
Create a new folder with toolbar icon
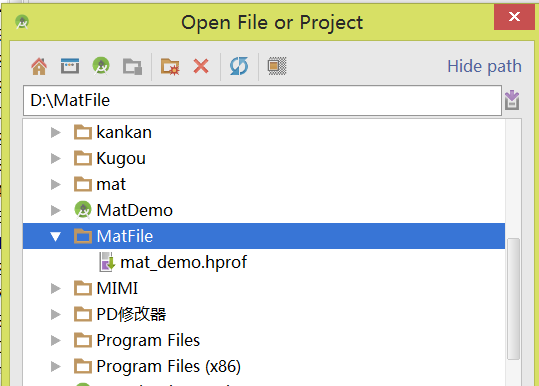[170, 66]
